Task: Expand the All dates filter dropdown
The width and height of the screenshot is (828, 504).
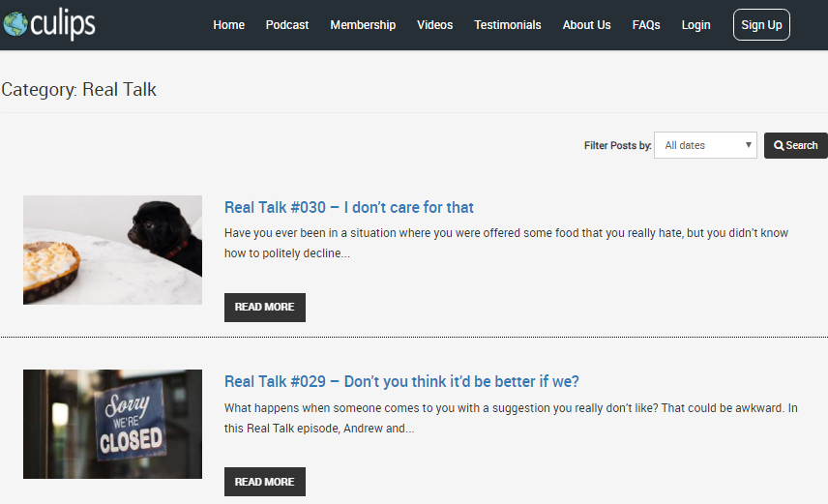Action: click(x=705, y=145)
